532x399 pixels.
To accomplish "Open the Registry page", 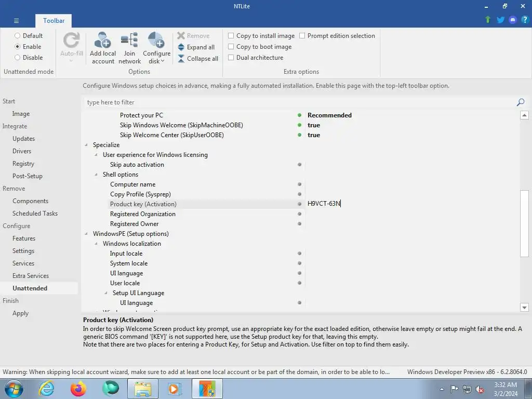I will (x=23, y=164).
